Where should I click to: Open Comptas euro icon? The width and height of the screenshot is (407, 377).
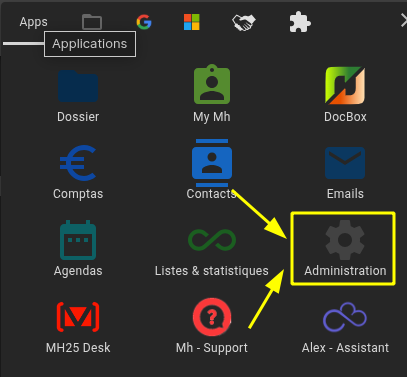pos(78,163)
